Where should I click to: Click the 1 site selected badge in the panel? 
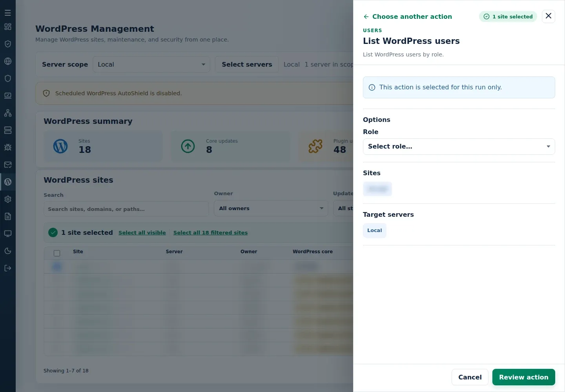coord(508,16)
